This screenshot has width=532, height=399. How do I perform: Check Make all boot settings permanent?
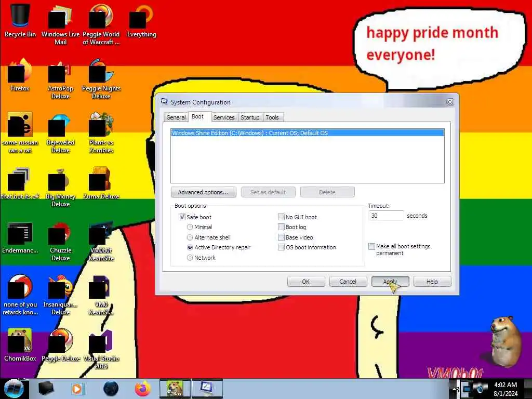[x=371, y=246]
